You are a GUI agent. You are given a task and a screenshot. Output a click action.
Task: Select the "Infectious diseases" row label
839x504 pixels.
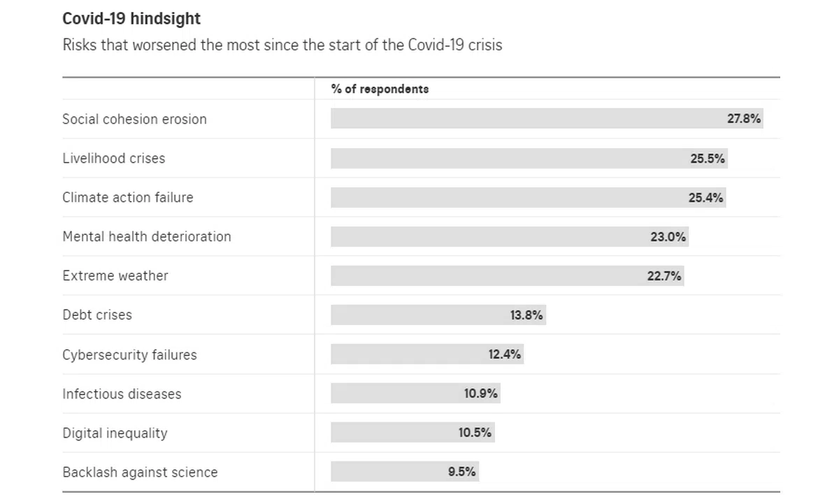(122, 394)
